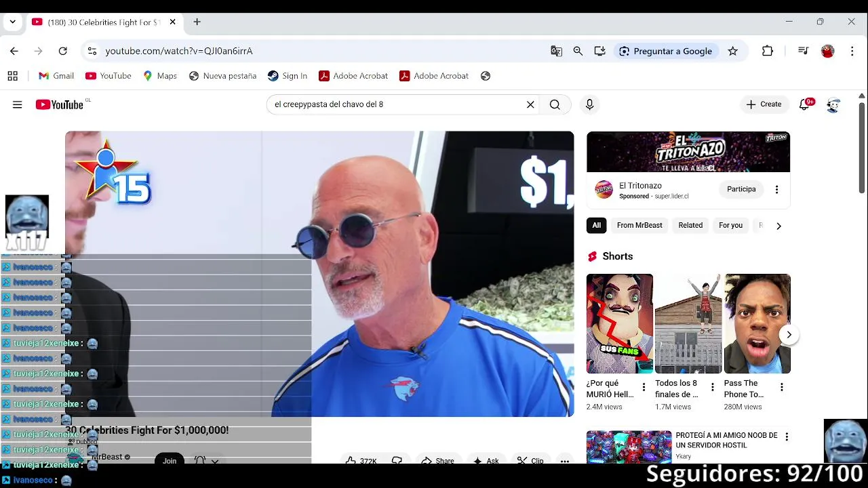Open the first Adobe Acrobat bookmark
The width and height of the screenshot is (868, 488).
coord(353,76)
